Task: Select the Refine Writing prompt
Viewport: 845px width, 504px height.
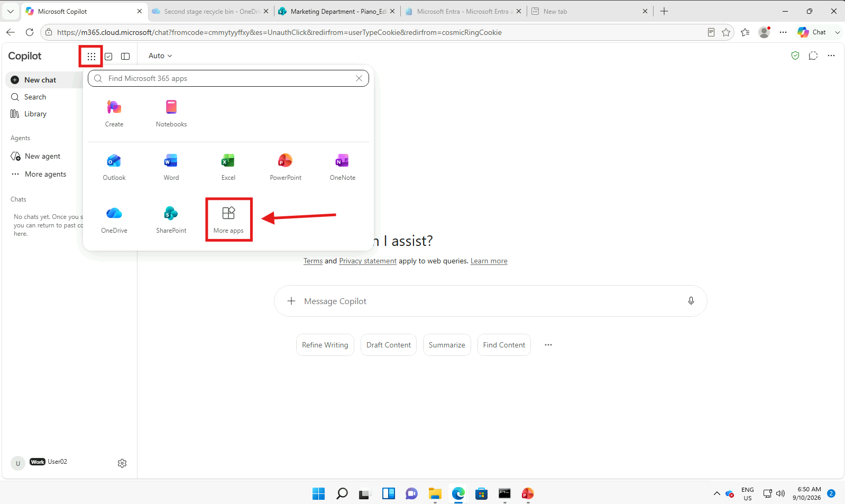Action: coord(325,345)
